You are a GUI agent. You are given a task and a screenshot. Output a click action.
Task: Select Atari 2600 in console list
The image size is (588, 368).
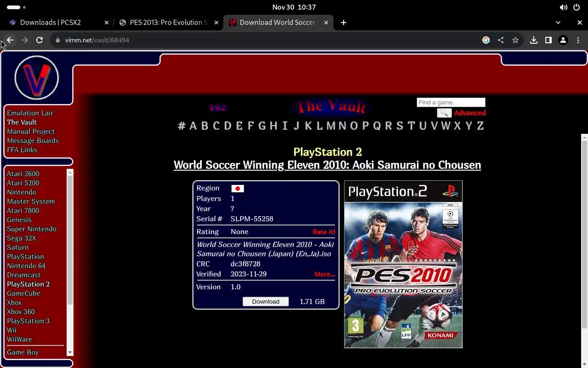tap(23, 174)
